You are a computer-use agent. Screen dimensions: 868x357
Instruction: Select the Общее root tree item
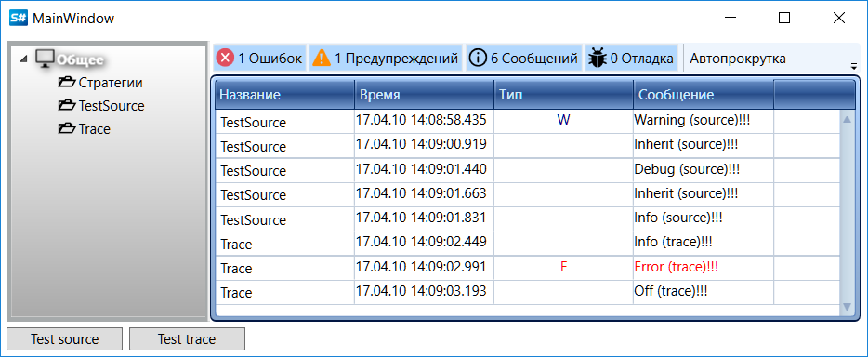coord(81,59)
